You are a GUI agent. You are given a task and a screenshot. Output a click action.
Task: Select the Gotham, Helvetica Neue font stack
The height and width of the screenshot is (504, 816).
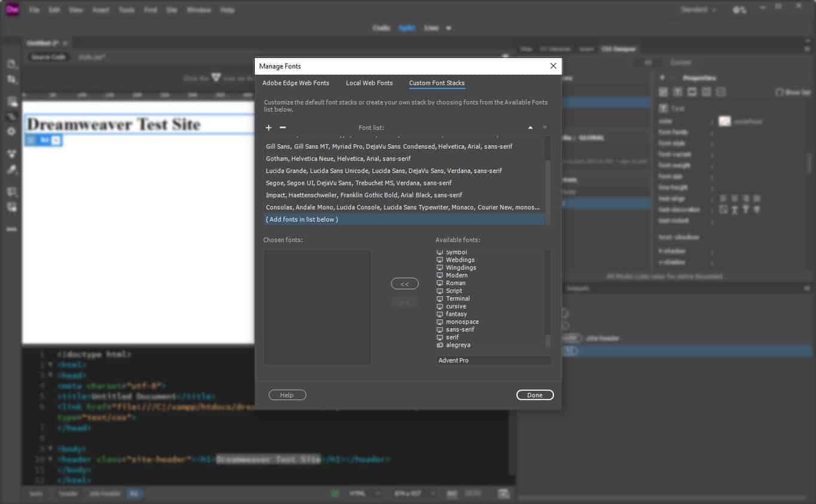coord(338,158)
